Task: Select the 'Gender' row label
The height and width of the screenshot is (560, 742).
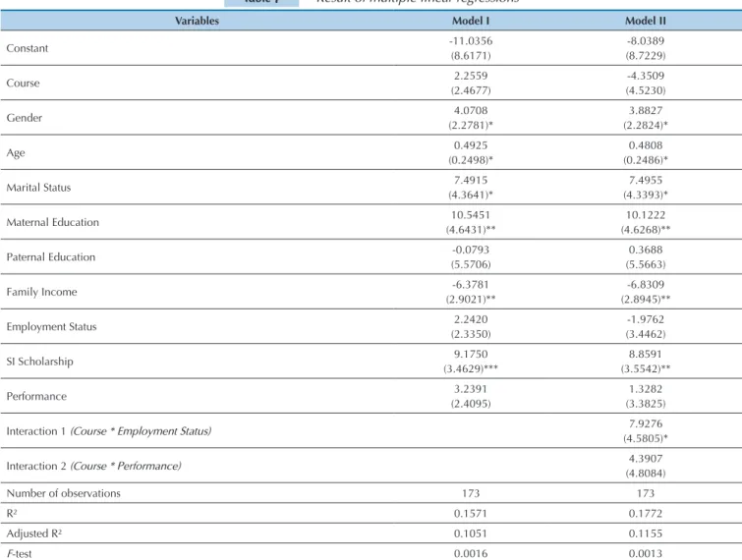Action: click(25, 118)
